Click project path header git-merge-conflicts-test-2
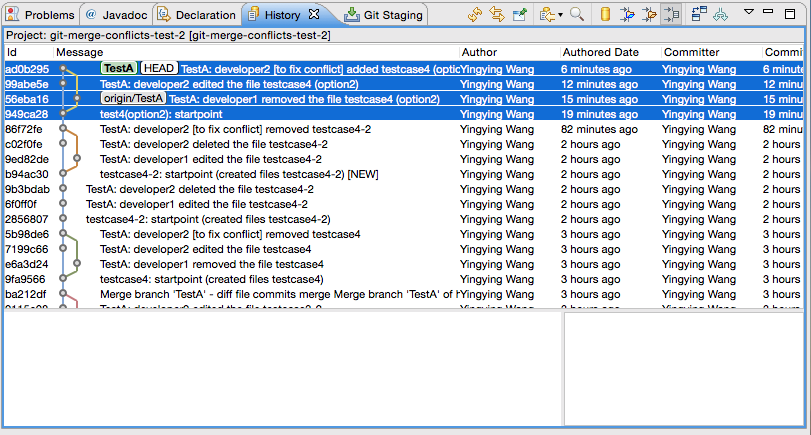 coord(168,36)
